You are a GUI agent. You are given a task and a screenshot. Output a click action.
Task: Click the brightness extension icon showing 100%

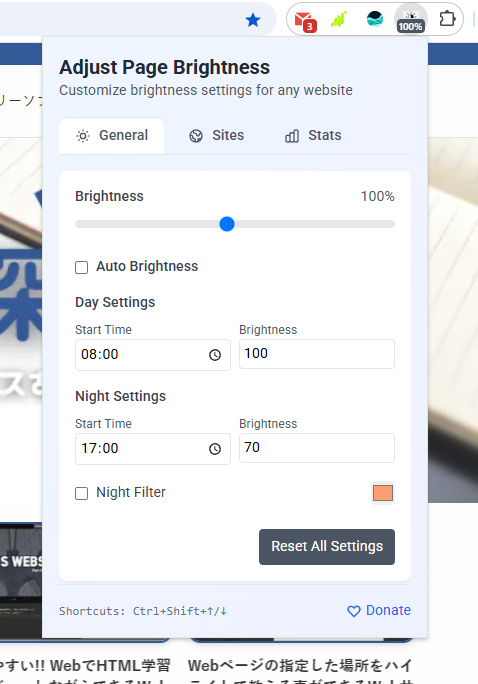coord(410,20)
